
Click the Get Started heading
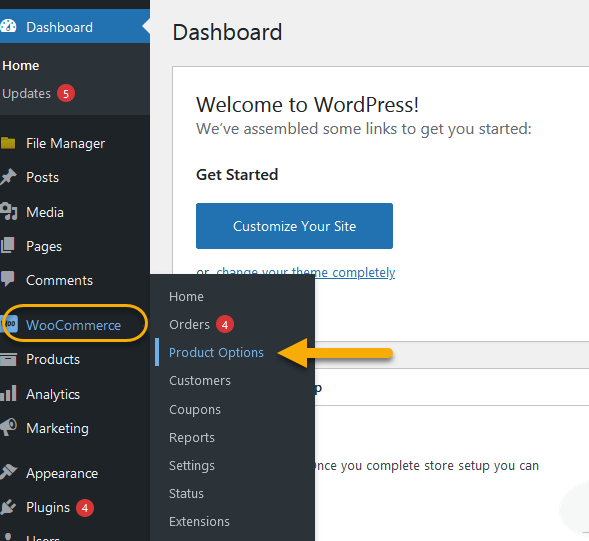click(237, 175)
